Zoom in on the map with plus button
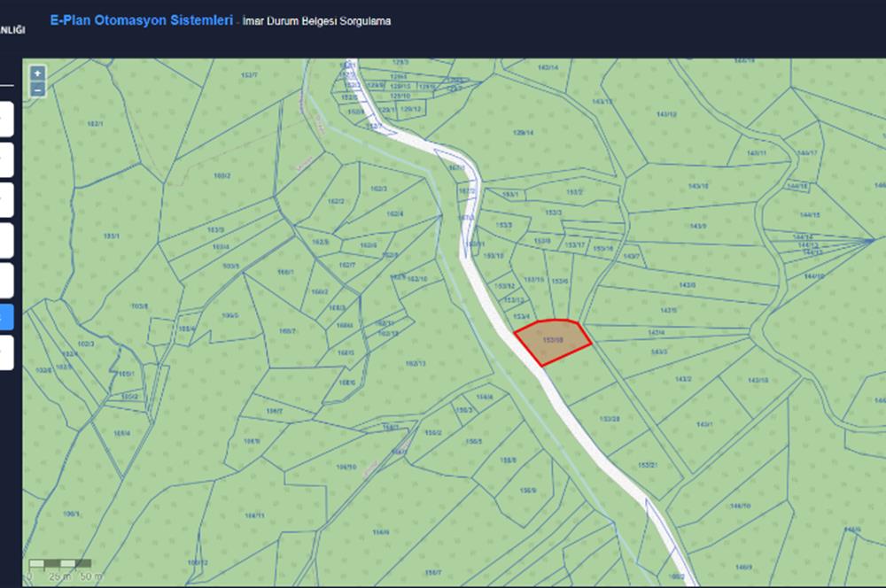 (x=37, y=73)
